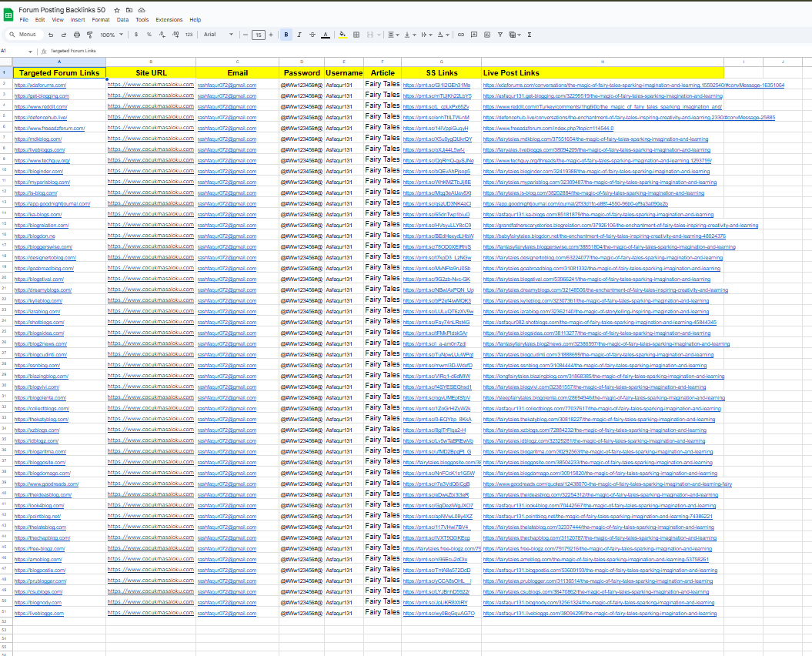Toggle bold formatting in the toolbar
This screenshot has height=656, width=812.
[x=286, y=35]
